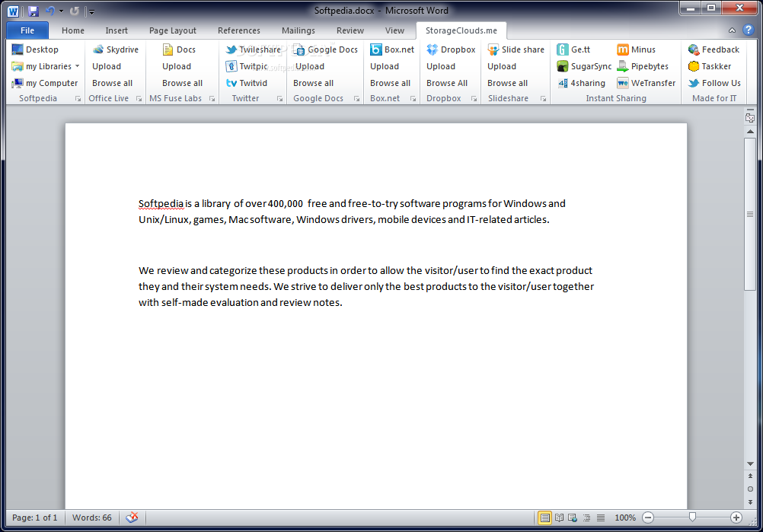This screenshot has width=763, height=532.
Task: Expand Dropbox group dialog launcher
Action: tap(474, 99)
